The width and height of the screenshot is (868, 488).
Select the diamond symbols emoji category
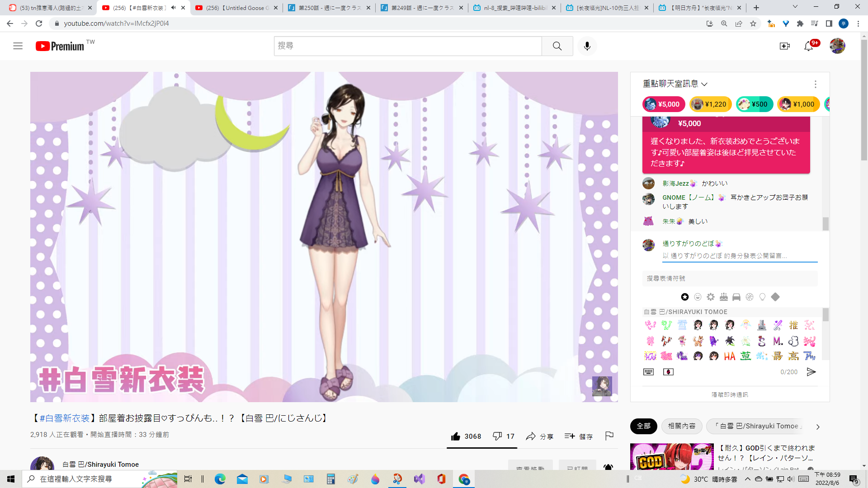(x=775, y=297)
